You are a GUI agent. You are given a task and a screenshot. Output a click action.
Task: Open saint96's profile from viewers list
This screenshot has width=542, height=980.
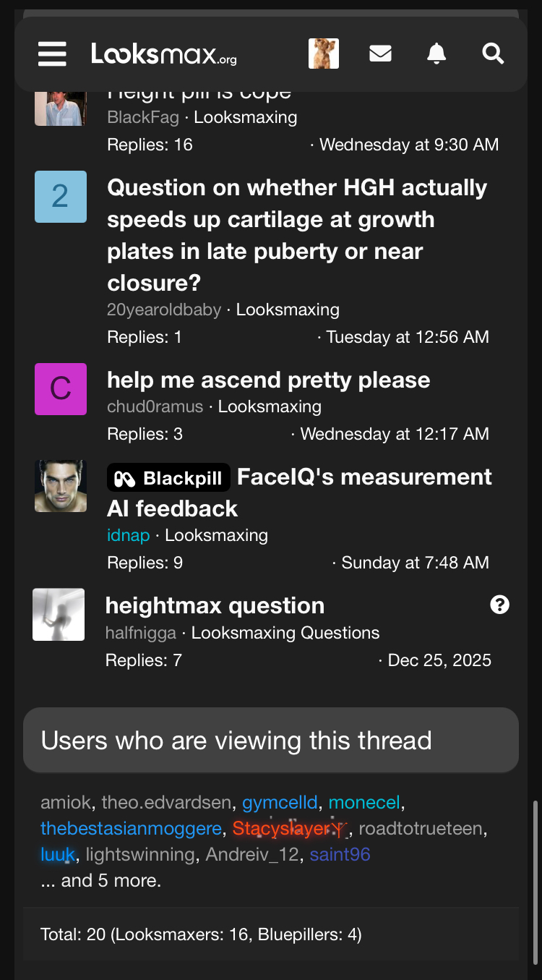click(x=340, y=854)
